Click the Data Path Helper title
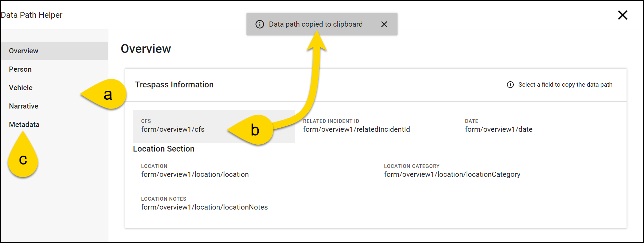The height and width of the screenshot is (243, 644). tap(31, 15)
